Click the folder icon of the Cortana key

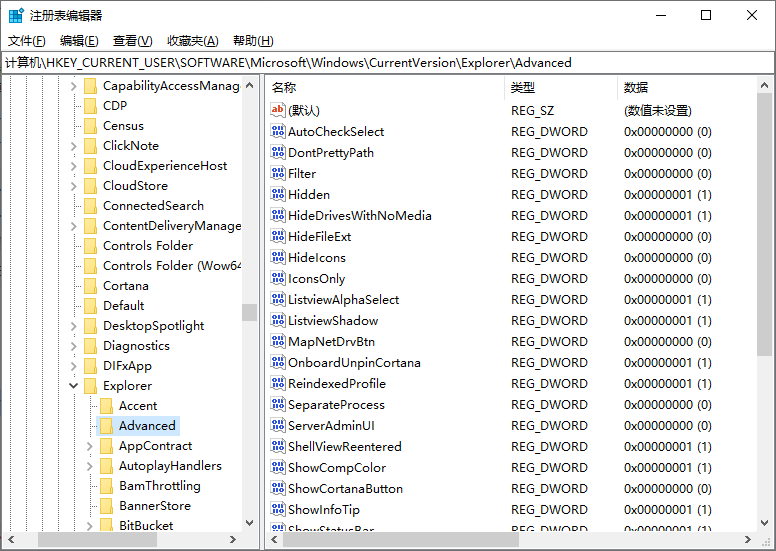click(x=91, y=286)
